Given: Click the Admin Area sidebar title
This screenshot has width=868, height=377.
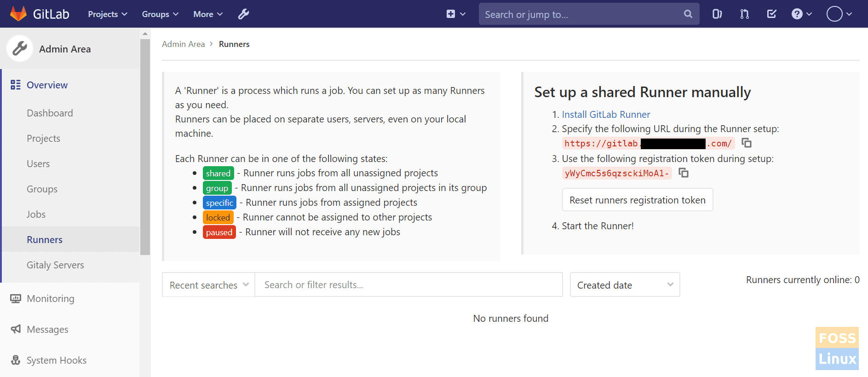Looking at the screenshot, I should point(65,49).
